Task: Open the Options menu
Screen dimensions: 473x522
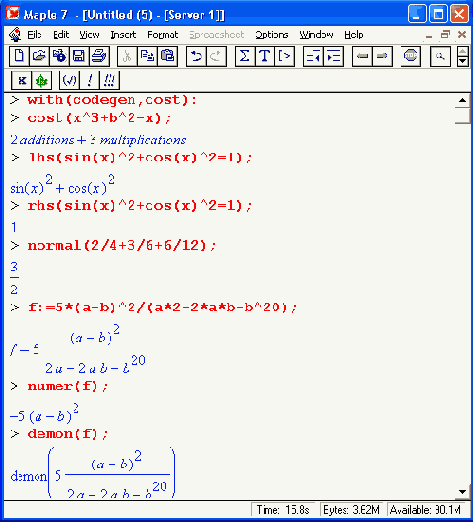Action: click(272, 35)
